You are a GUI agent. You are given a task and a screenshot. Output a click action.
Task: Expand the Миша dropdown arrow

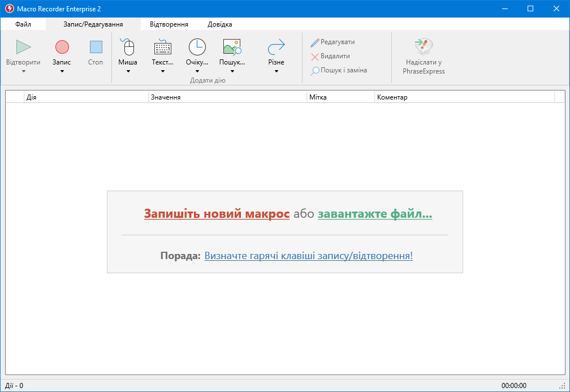point(128,71)
